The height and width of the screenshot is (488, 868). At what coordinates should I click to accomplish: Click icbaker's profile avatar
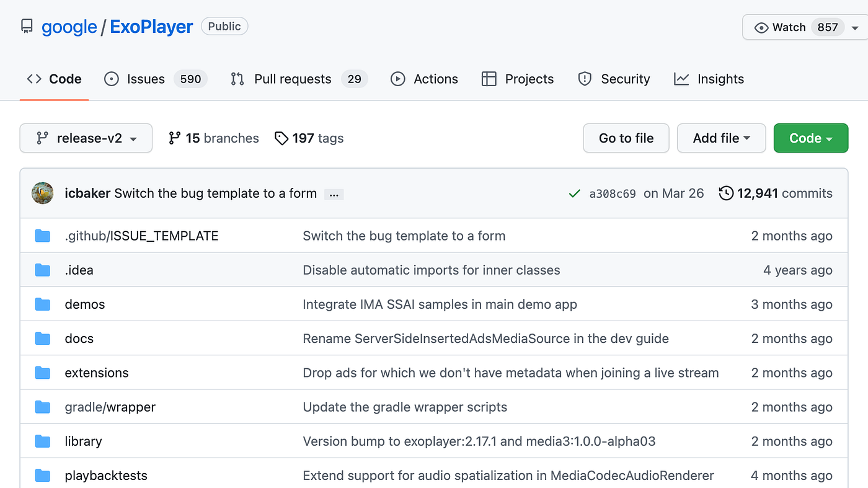pos(42,193)
